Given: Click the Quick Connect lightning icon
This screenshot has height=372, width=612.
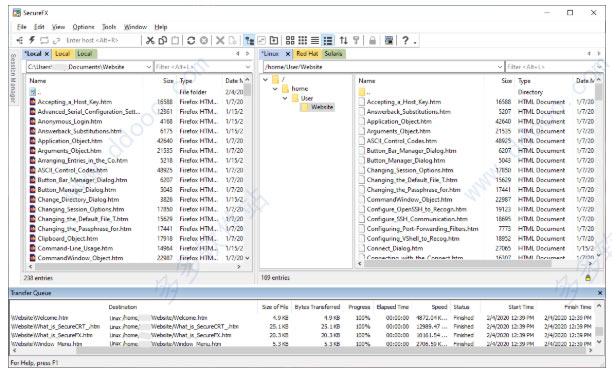Looking at the screenshot, I should [32, 40].
